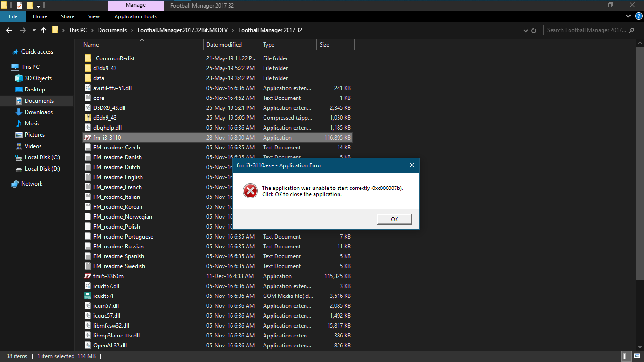The image size is (644, 362).
Task: Select libmp3lame-ttv.dll file name
Action: coord(116,336)
